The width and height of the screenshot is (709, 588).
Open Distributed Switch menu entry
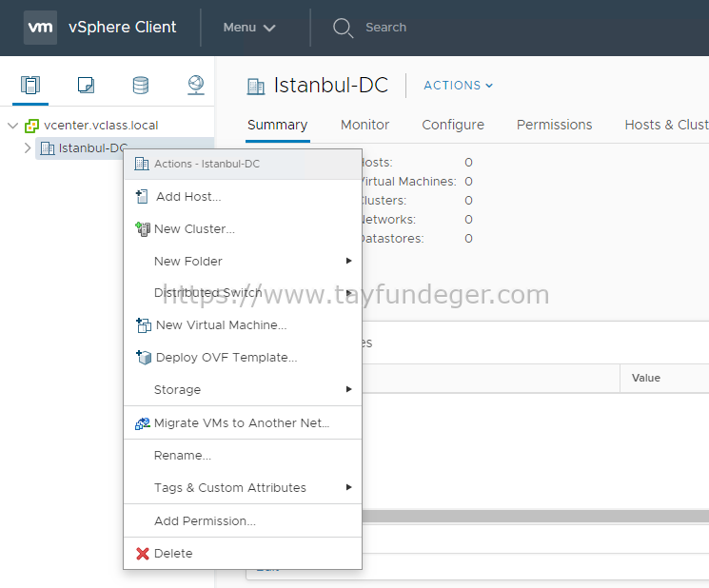click(x=243, y=293)
